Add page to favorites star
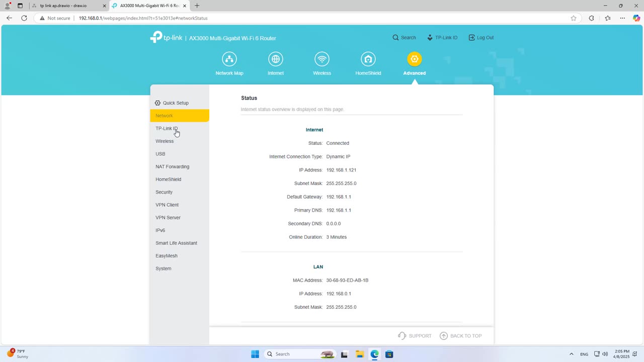 click(574, 18)
